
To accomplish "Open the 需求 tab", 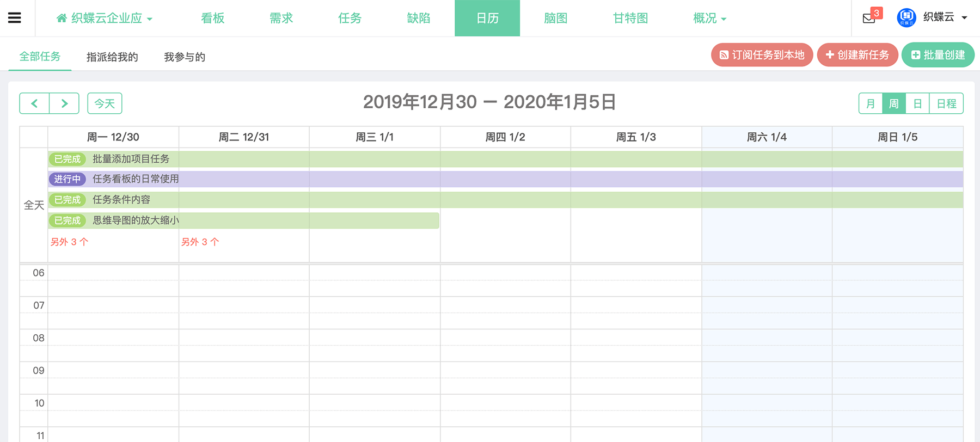I will click(x=281, y=18).
